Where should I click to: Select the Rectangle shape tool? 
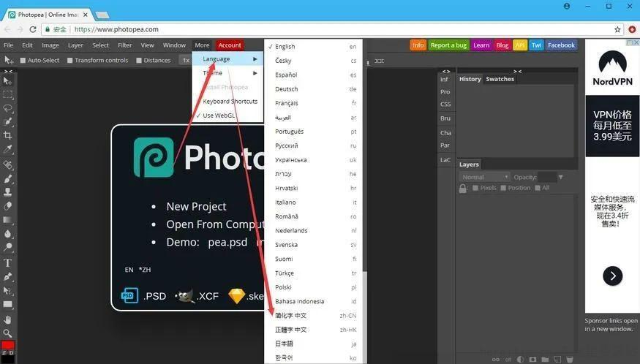point(8,304)
